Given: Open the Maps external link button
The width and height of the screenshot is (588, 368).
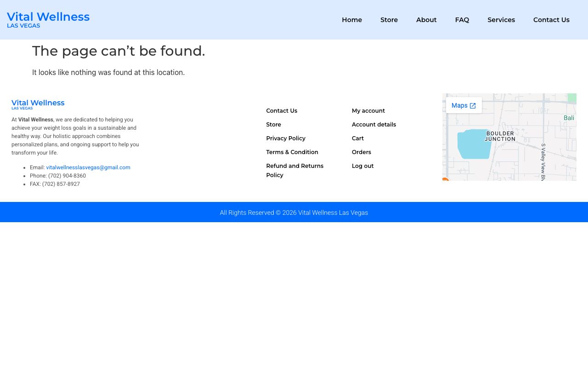Looking at the screenshot, I should click(464, 105).
